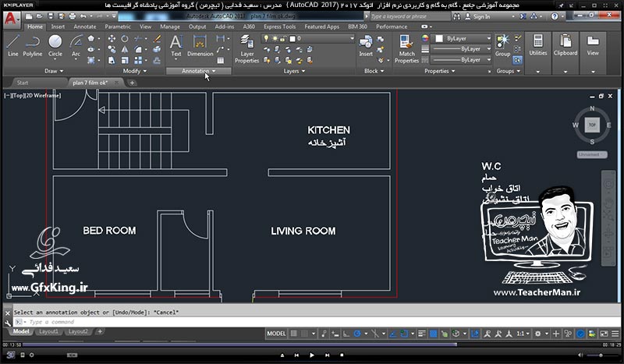Screen dimensions: 624x364
Task: Select the Copy tool in Modify panel
Action: pos(112,49)
